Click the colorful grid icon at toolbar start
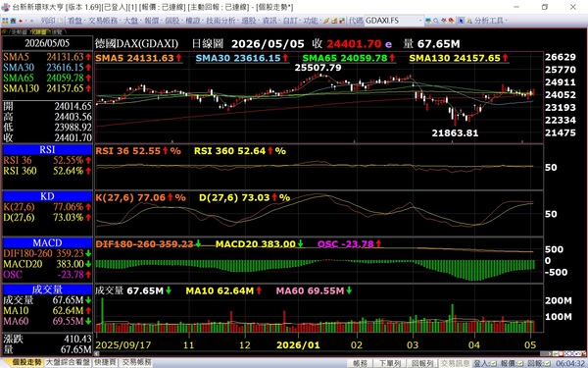The image size is (588, 368). point(5,21)
